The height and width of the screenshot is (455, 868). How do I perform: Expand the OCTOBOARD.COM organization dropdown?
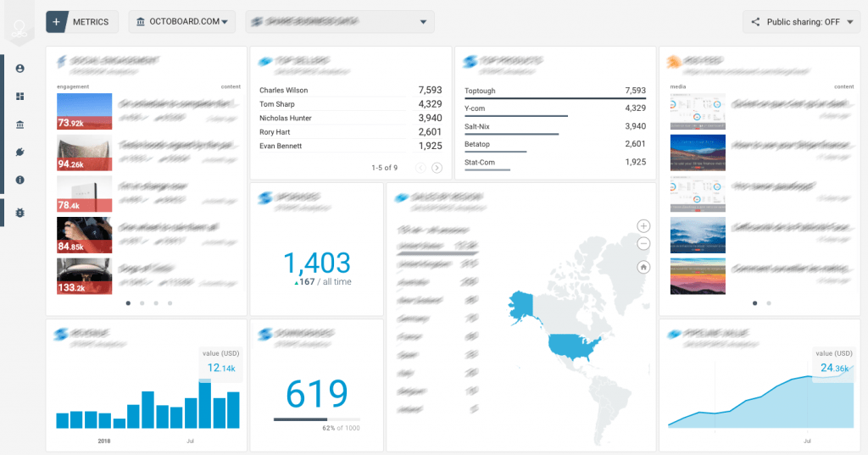182,21
